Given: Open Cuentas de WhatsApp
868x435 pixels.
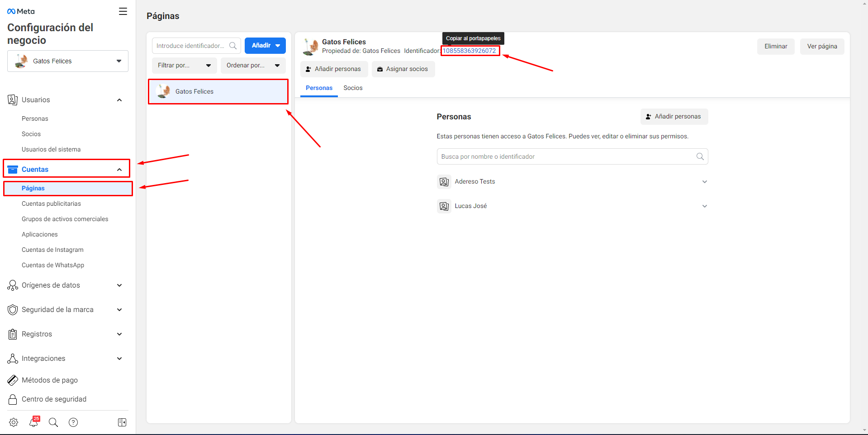Looking at the screenshot, I should (x=53, y=265).
